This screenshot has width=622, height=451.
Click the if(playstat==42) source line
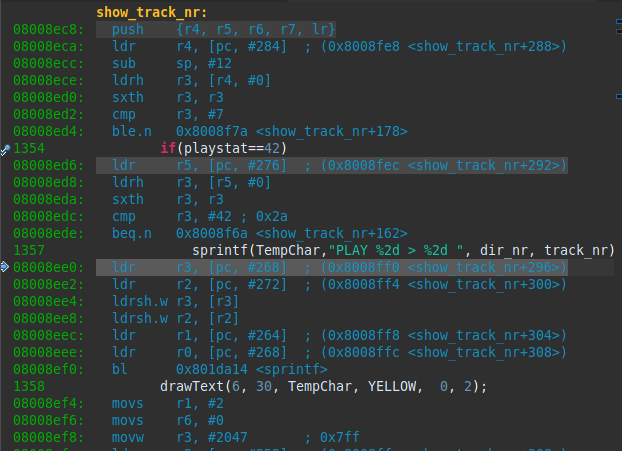click(x=223, y=148)
